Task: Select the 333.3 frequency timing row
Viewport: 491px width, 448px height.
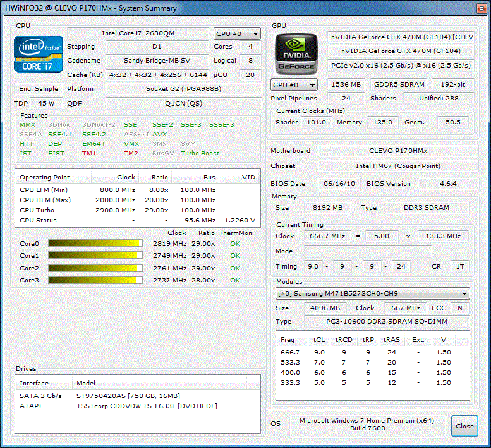Action: 373,382
